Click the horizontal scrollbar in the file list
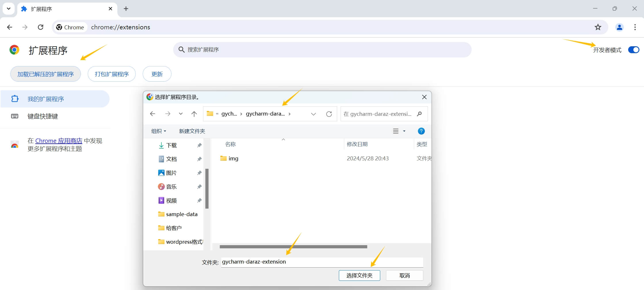This screenshot has height=290, width=644. pos(293,247)
